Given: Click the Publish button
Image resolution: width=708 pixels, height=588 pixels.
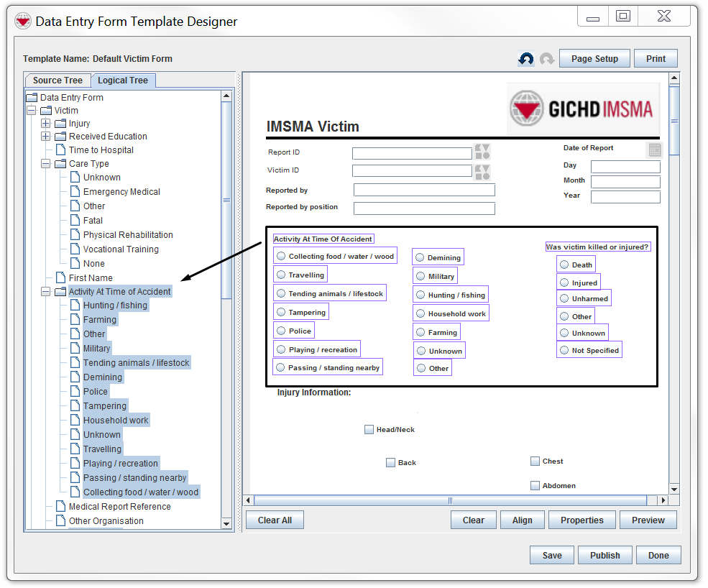Looking at the screenshot, I should (604, 555).
